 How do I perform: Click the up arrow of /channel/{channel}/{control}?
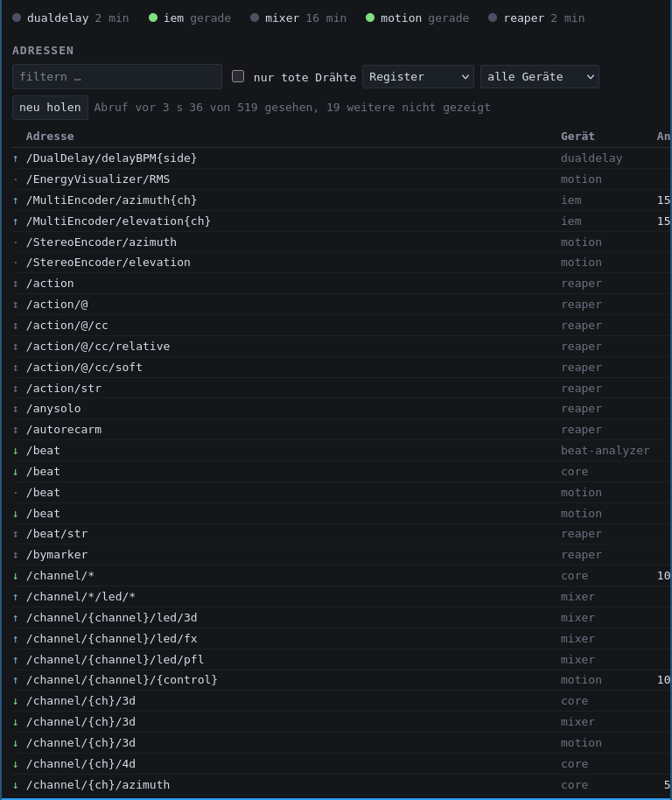point(15,680)
